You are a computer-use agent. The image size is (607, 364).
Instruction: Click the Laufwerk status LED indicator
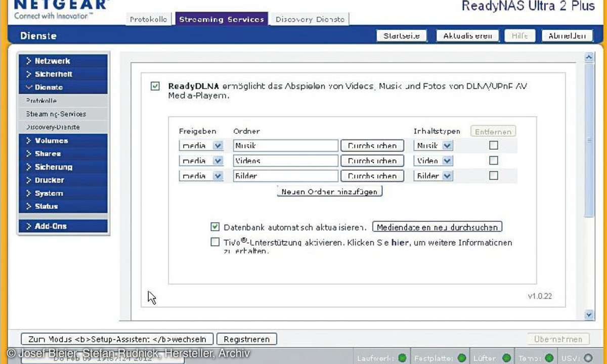pos(402,358)
